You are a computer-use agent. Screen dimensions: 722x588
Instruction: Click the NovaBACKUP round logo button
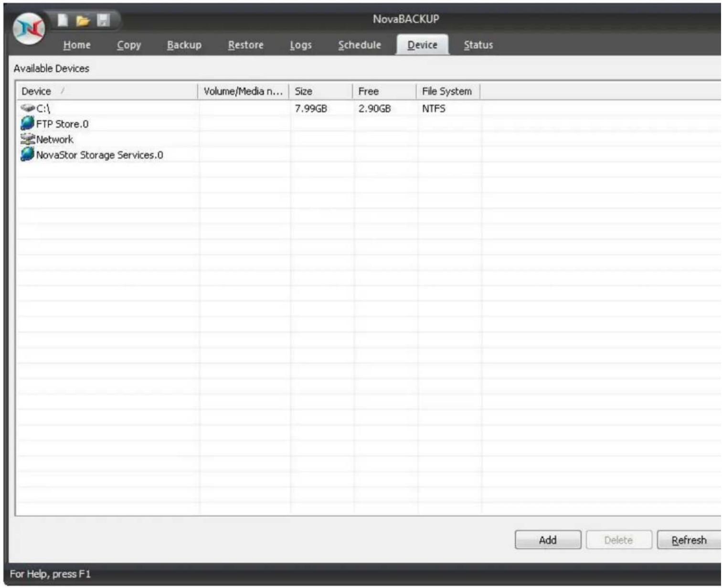point(29,29)
